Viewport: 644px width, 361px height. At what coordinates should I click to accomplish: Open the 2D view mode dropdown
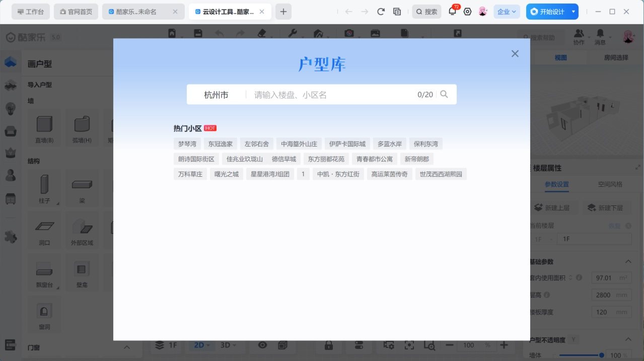click(201, 345)
